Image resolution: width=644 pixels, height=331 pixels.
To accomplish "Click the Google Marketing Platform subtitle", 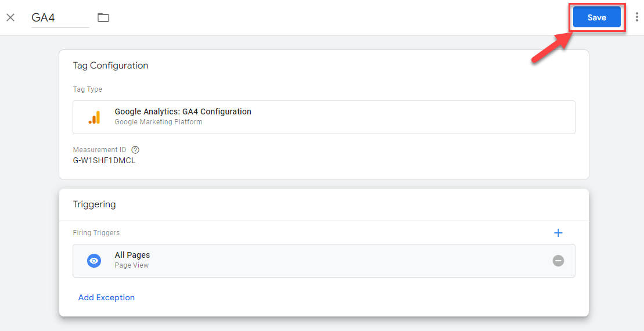I will point(159,122).
